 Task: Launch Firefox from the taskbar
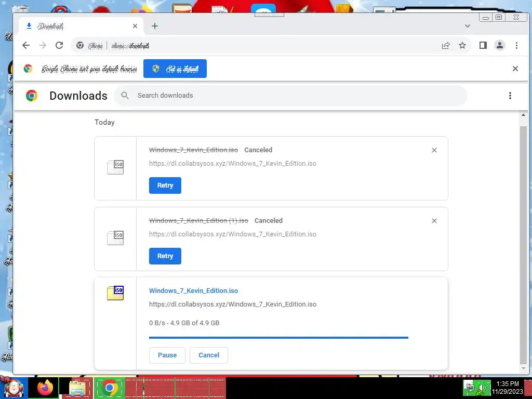45,388
